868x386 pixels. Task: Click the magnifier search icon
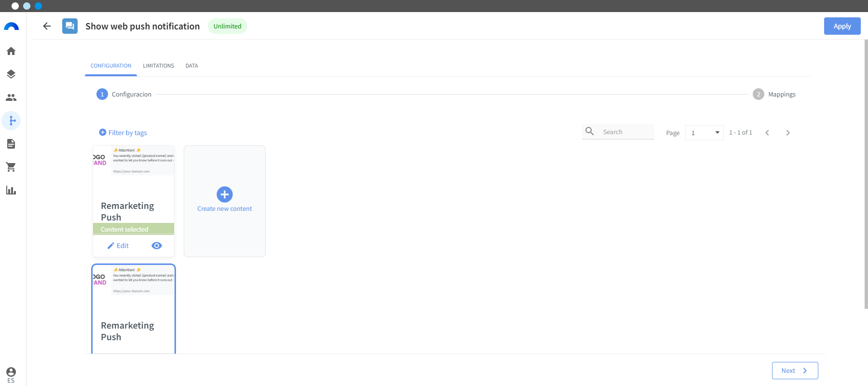click(x=589, y=131)
